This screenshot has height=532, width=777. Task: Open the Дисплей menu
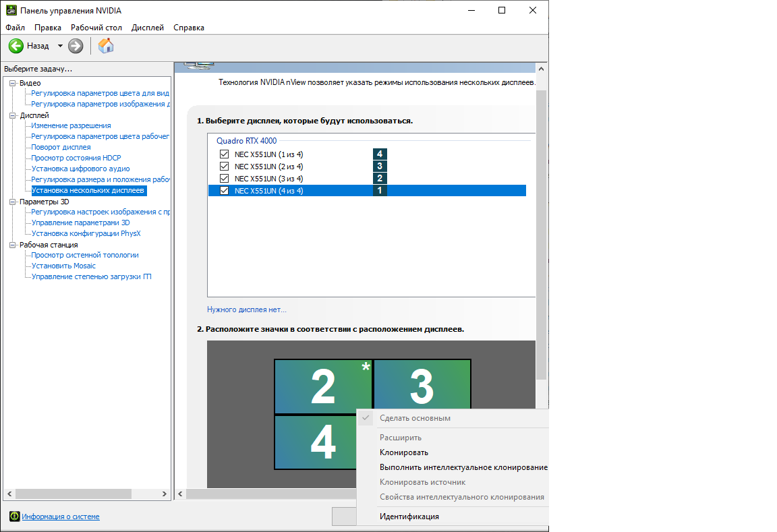coord(148,28)
